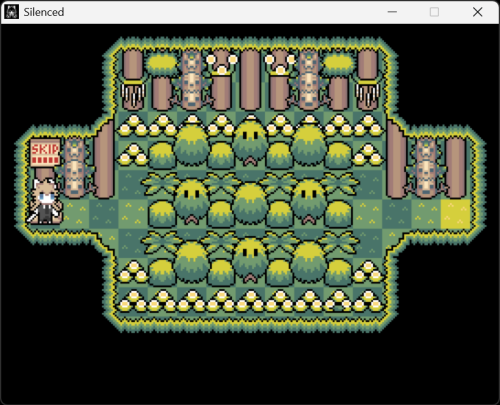This screenshot has height=405, width=500.
Task: Click the totem pole in the right alcove
Action: [426, 167]
